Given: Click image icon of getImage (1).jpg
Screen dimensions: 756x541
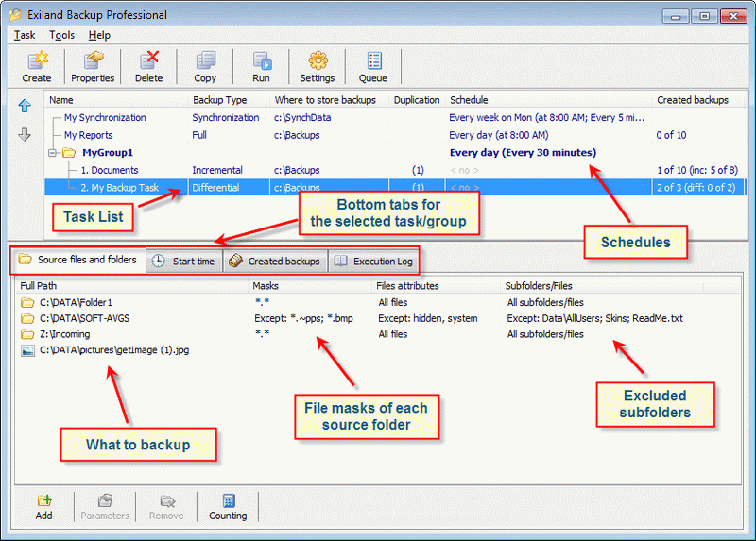Looking at the screenshot, I should (x=27, y=350).
